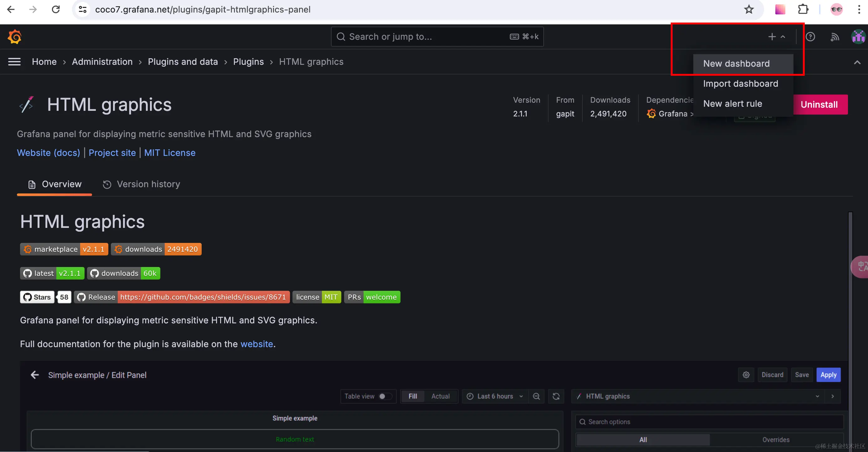868x452 pixels.
Task: Open the Website (docs) link
Action: [x=49, y=153]
